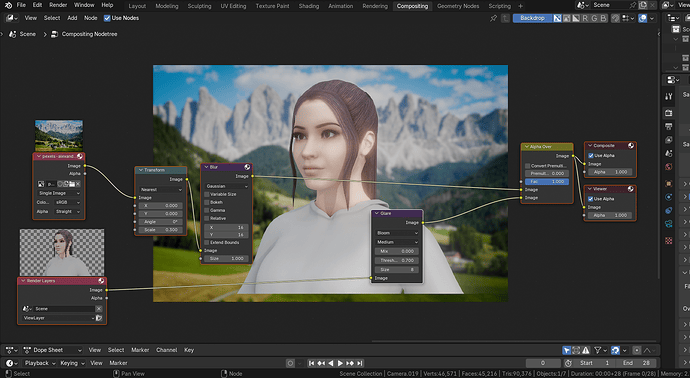Open the Object properties tab
690x378 pixels.
click(668, 183)
